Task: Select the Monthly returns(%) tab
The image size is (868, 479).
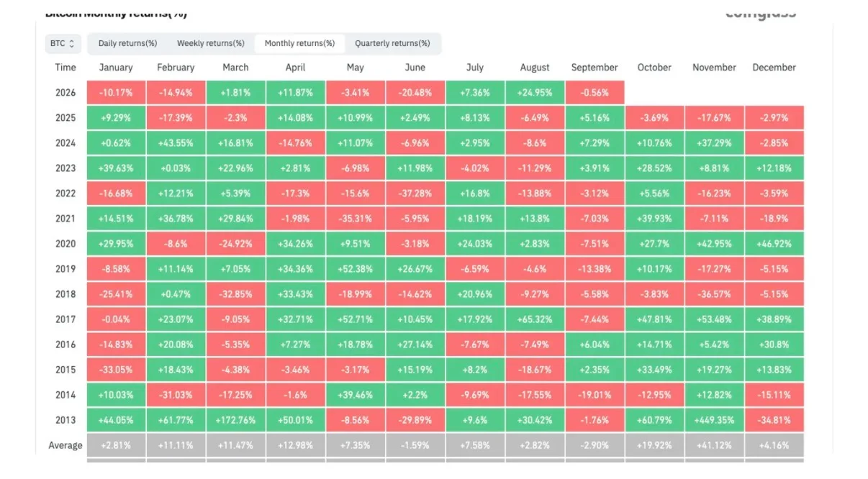Action: 299,44
